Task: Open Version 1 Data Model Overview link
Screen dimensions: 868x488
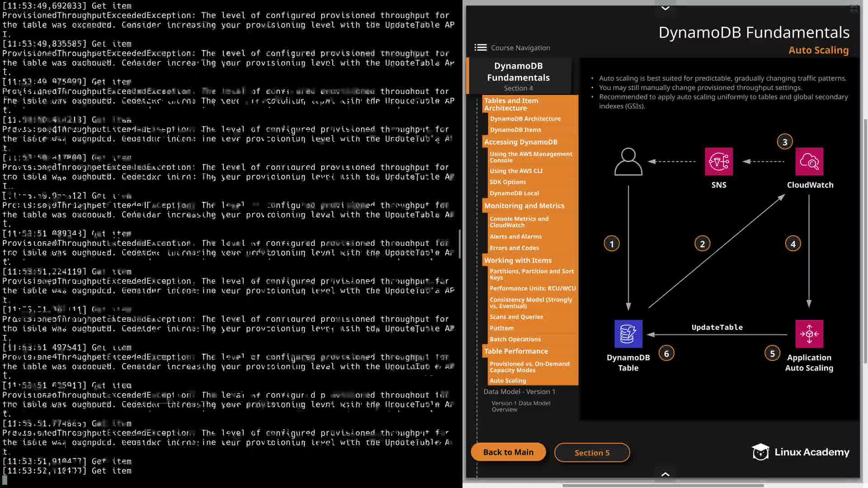Action: tap(521, 406)
